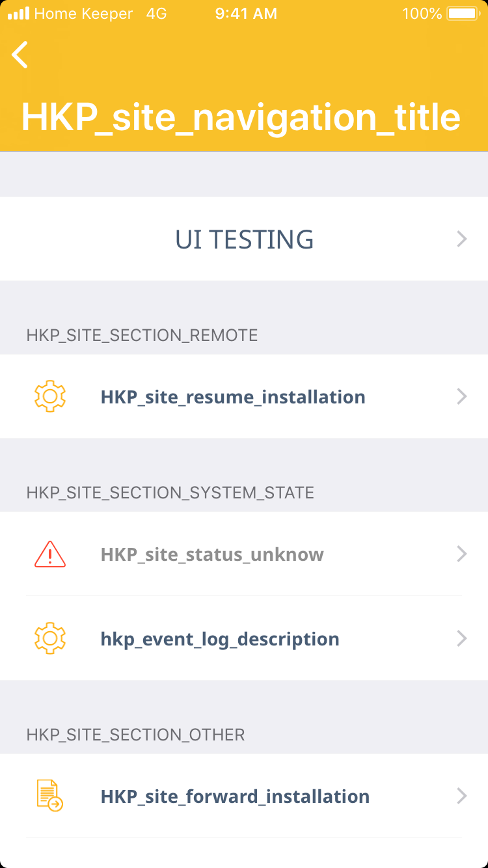Viewport: 488px width, 868px height.
Task: Tap the HKP_SITE_SECTION_REMOTE section header
Action: pos(142,335)
